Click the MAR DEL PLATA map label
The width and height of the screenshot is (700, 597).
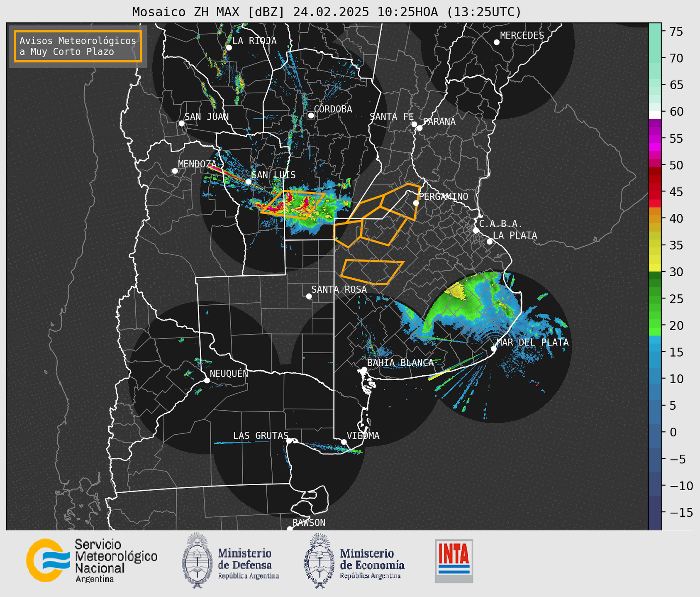[x=532, y=343]
